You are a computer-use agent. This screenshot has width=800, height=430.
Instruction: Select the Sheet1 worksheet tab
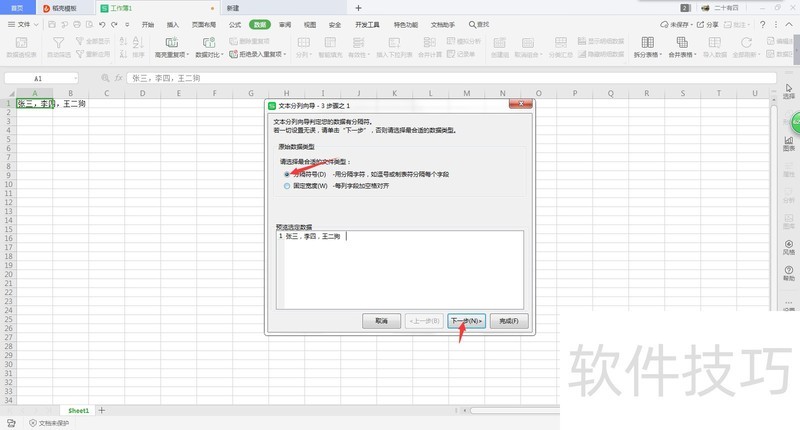pyautogui.click(x=79, y=411)
